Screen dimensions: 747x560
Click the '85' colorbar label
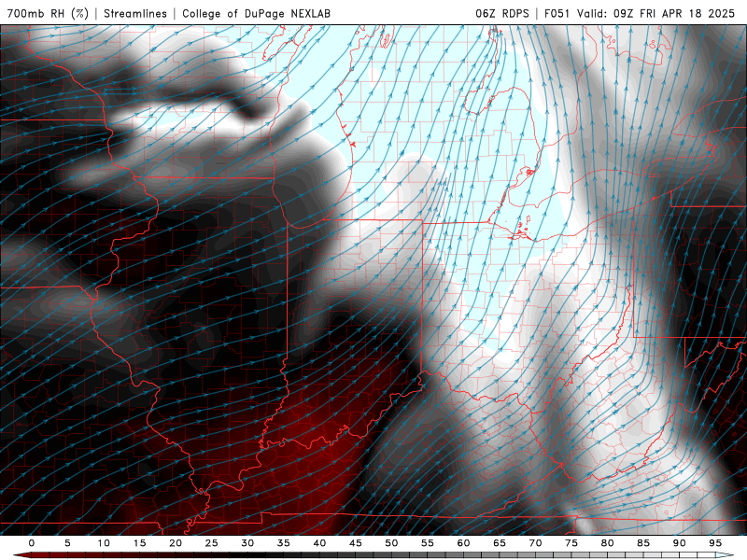point(643,543)
